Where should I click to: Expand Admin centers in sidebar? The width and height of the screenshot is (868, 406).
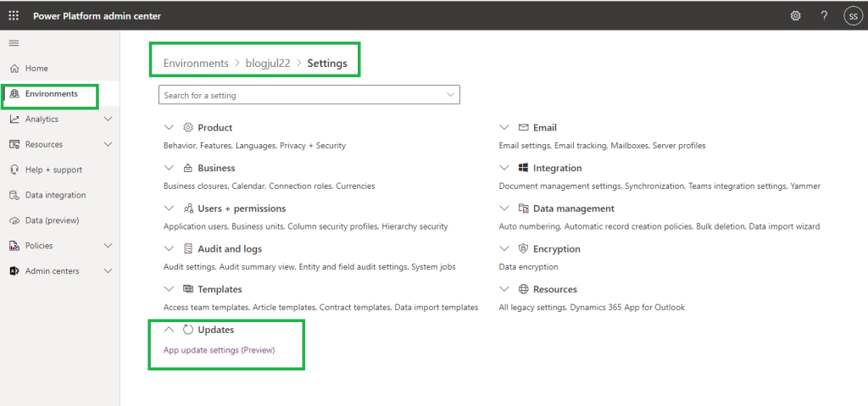pos(108,271)
